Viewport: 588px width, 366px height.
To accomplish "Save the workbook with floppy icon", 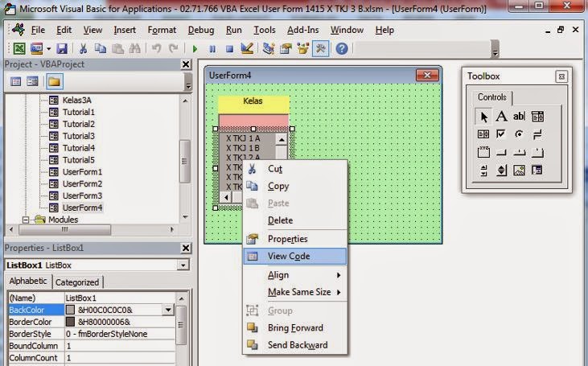I will coord(62,49).
